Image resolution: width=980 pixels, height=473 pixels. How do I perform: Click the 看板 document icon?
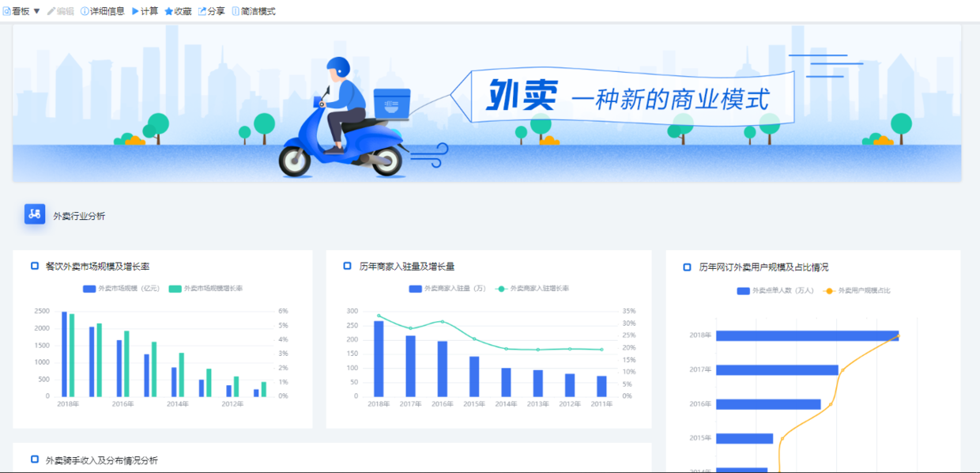[x=7, y=11]
